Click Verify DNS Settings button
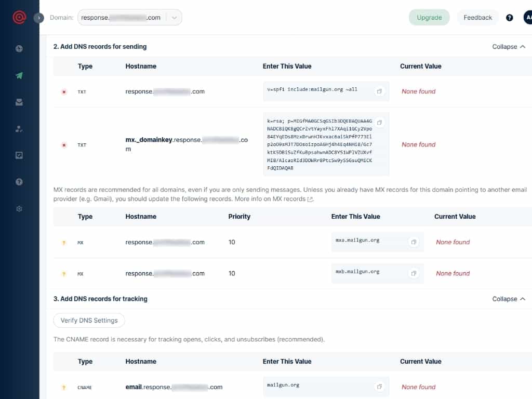Screen dimensions: 532x399 89,321
